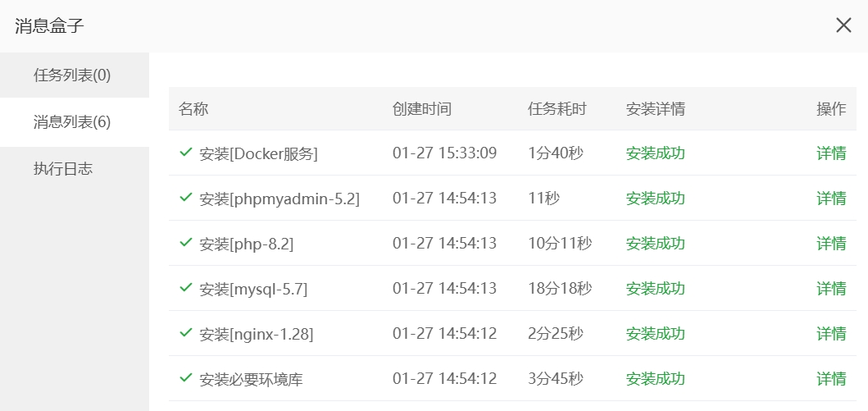
Task: View 详情 of the phpmyadmin-5.2 install
Action: pos(831,199)
